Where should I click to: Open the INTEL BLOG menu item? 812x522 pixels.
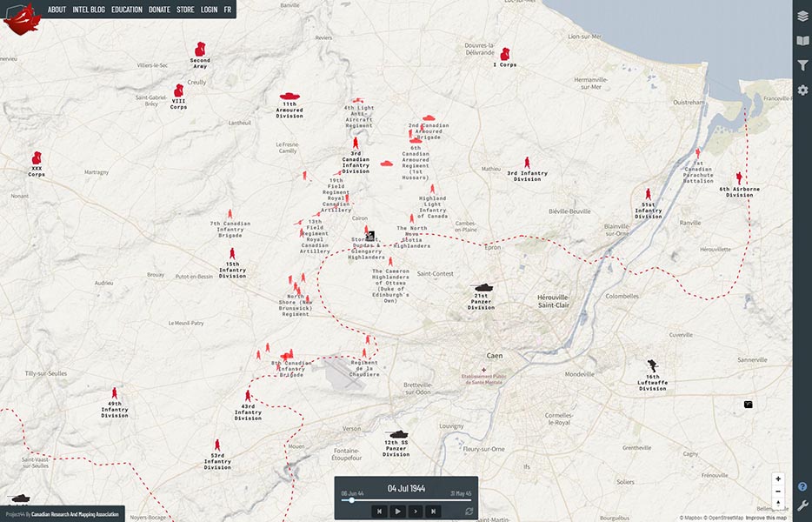coord(89,10)
